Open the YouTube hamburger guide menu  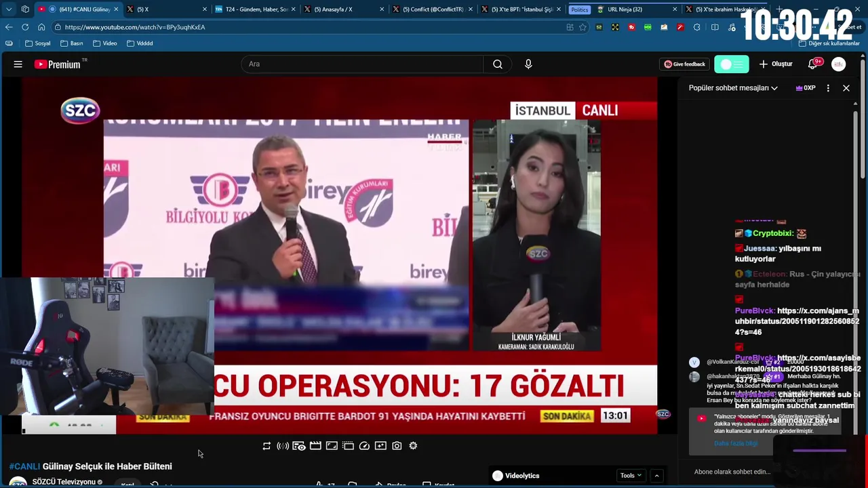pyautogui.click(x=18, y=64)
